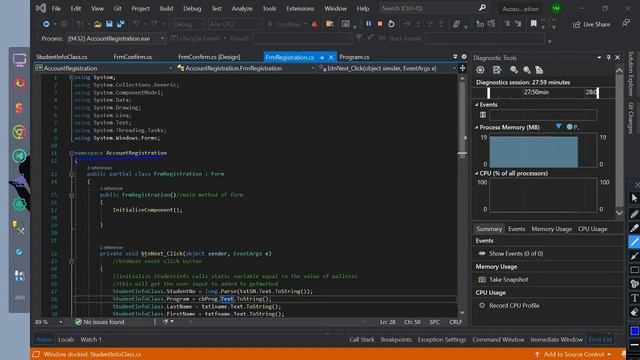
Task: Click the Restart debugging circular arrow
Action: (x=391, y=24)
